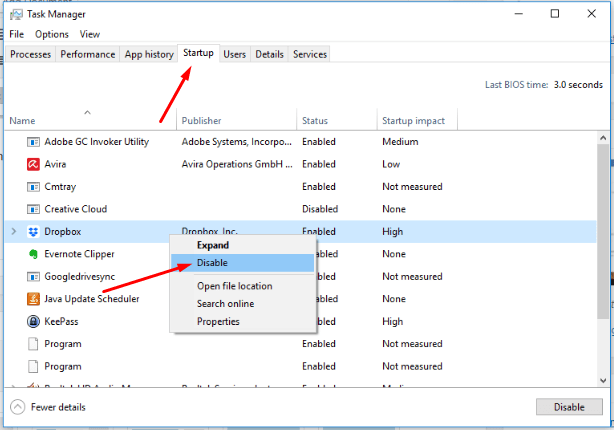The height and width of the screenshot is (430, 614).
Task: Open the View menu
Action: [x=90, y=34]
